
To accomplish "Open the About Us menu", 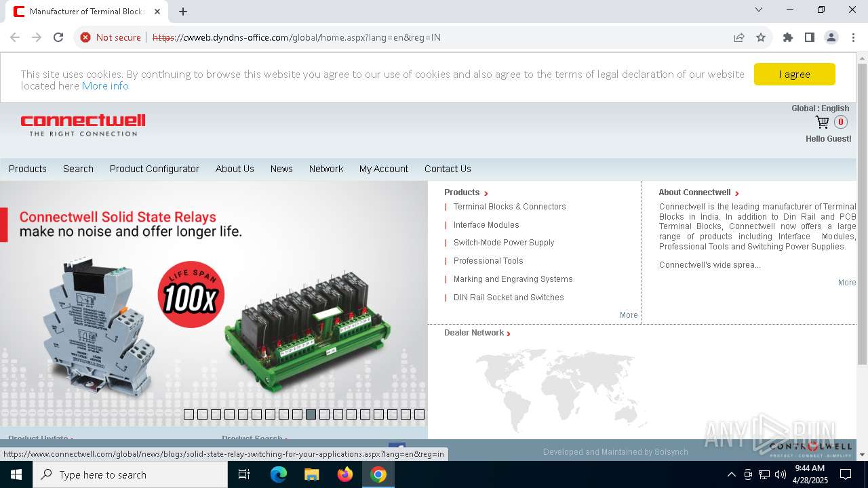I will click(235, 169).
